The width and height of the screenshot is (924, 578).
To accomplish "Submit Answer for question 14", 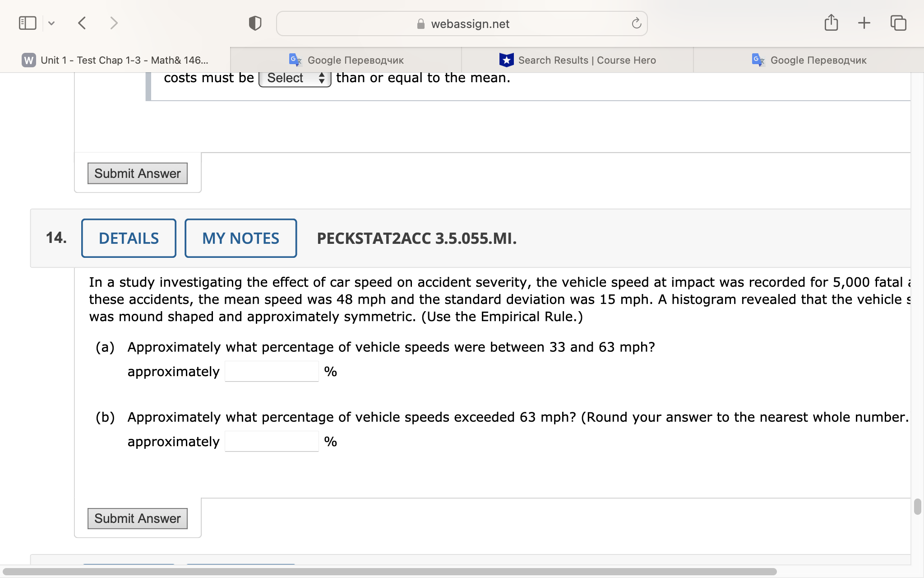I will click(x=137, y=518).
